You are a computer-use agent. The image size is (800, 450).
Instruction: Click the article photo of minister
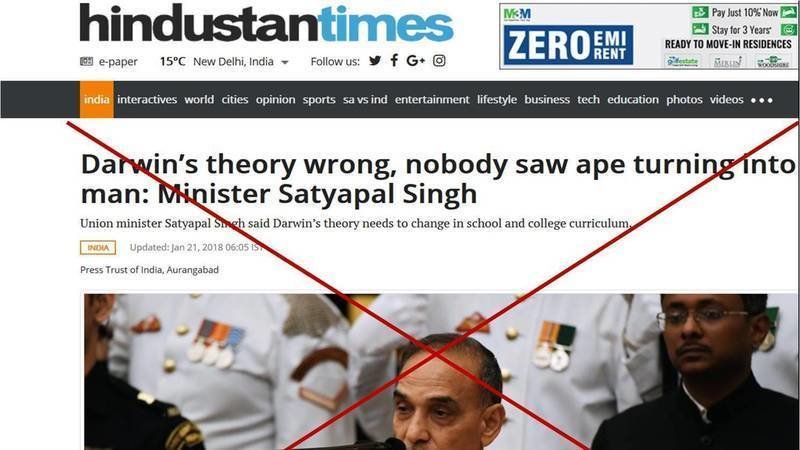440,371
